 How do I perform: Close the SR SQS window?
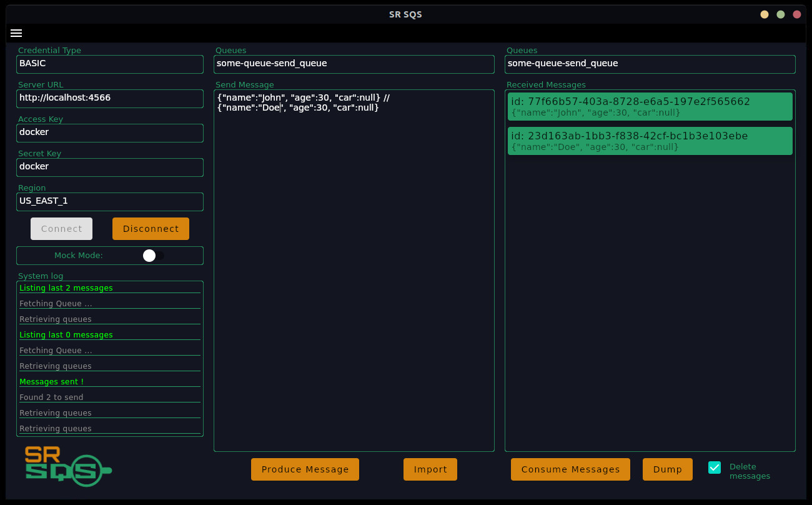point(797,14)
